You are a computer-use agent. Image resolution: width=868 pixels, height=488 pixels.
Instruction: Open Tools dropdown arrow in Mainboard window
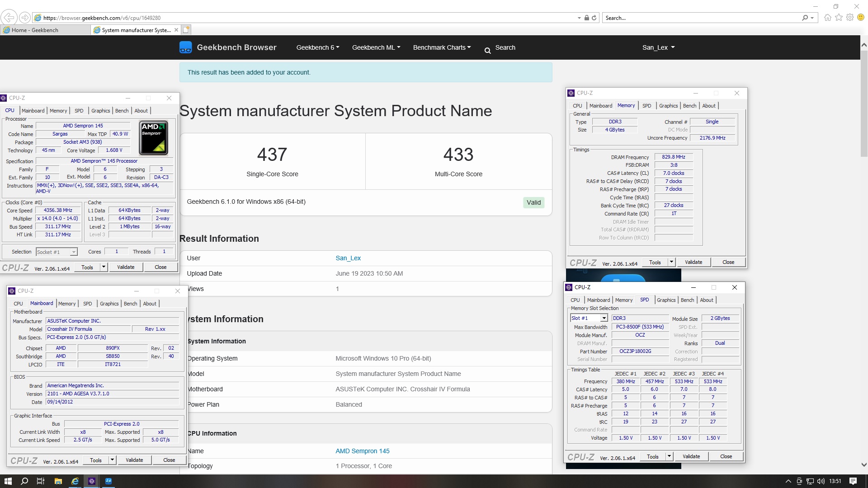[x=112, y=460]
